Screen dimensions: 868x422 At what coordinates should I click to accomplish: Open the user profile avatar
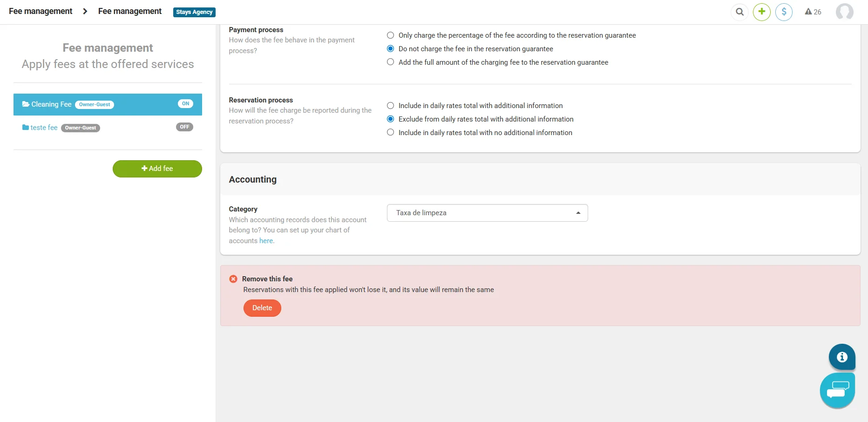click(844, 12)
